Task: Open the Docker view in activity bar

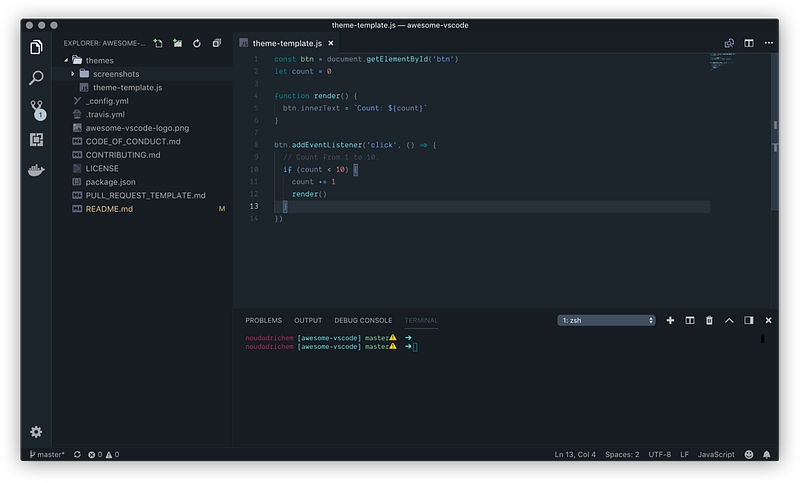Action: pos(36,170)
